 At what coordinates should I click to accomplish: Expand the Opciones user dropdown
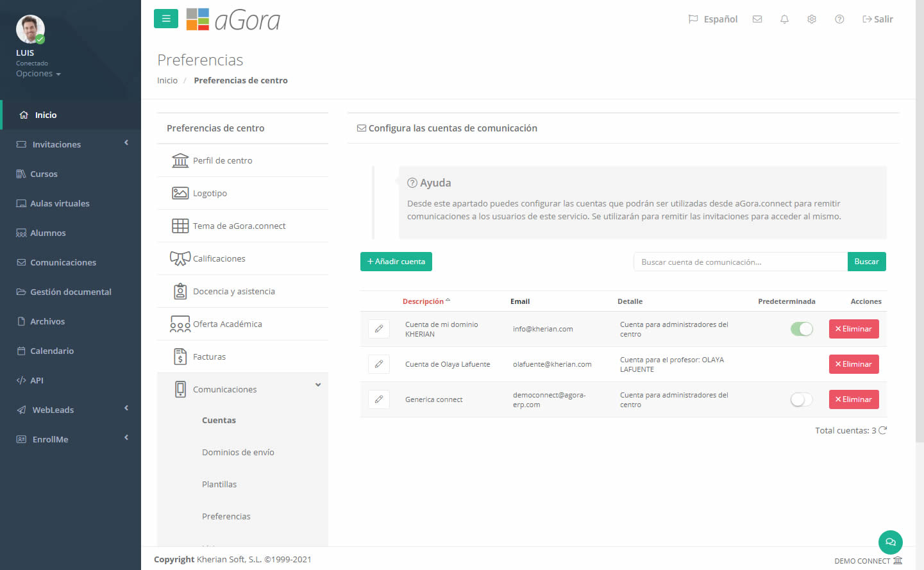[x=38, y=74]
